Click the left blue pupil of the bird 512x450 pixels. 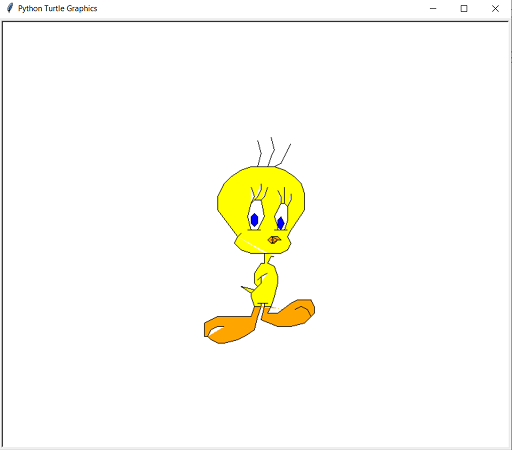(x=254, y=220)
